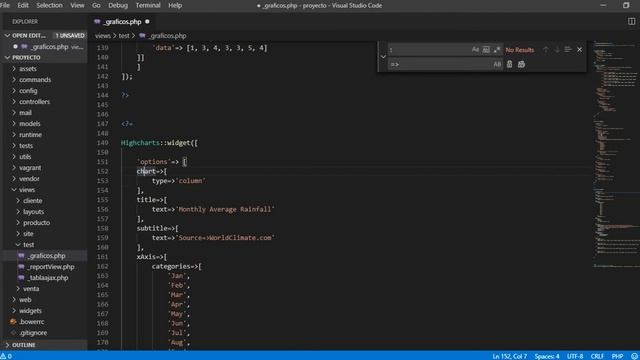The image size is (640, 360).
Task: Go to next match arrow
Action: point(557,50)
